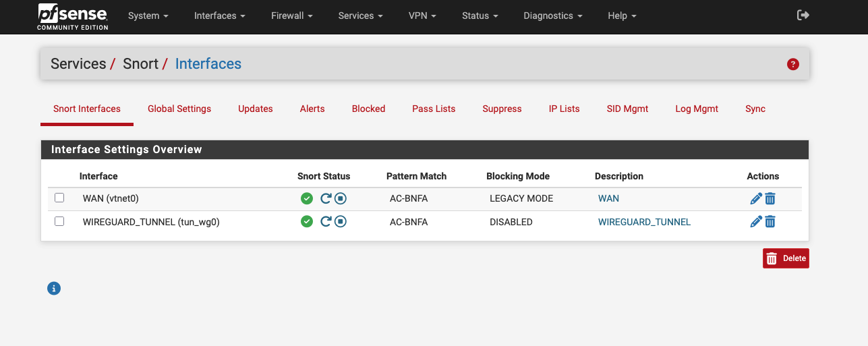Select the WIREGUARD_TUNNEL (tun_wg0) checkbox

click(59, 221)
